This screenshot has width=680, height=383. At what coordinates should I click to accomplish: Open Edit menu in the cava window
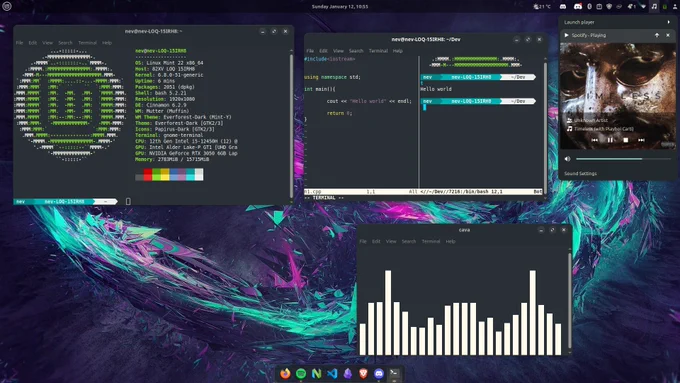376,241
